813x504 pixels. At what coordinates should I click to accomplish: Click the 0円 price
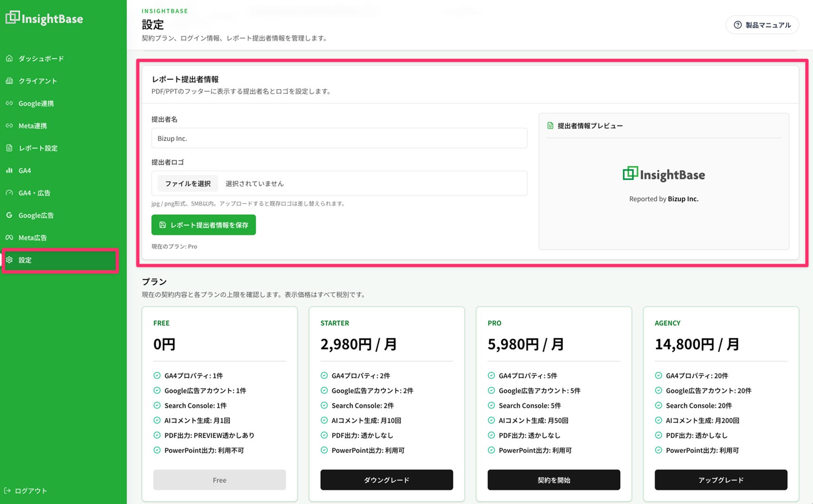point(164,344)
